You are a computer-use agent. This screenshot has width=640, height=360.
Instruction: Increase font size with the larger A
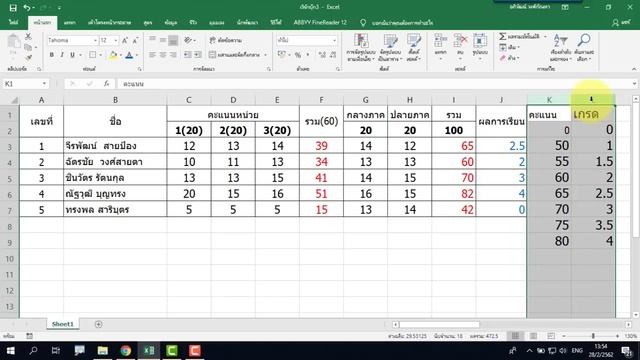click(125, 40)
